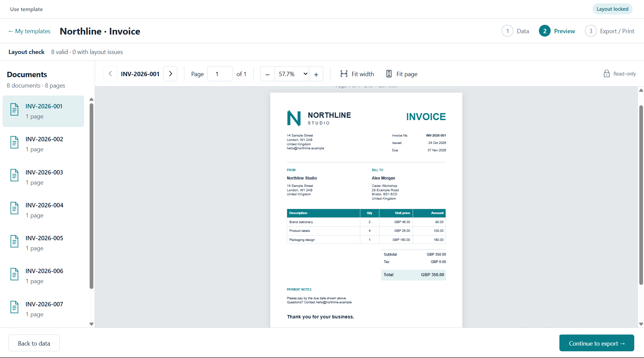Screen dimensions: 644x358
Task: Click Back to data button
Action: click(34, 343)
